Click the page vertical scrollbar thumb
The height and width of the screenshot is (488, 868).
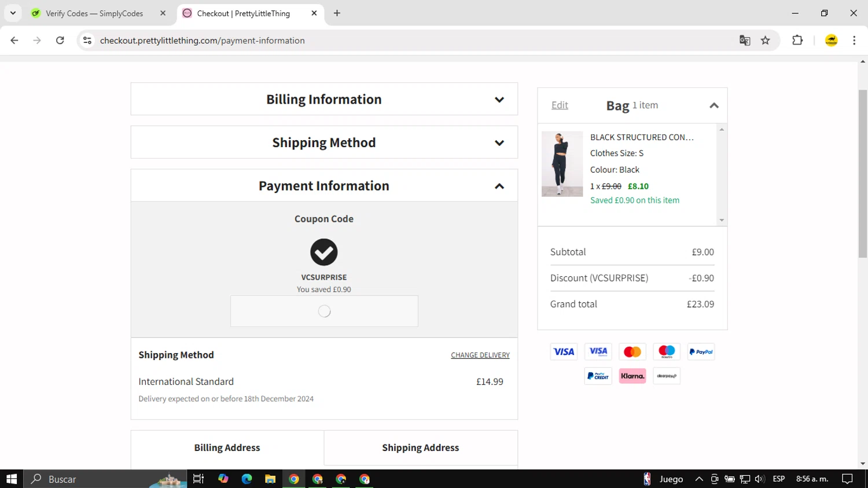point(863,174)
